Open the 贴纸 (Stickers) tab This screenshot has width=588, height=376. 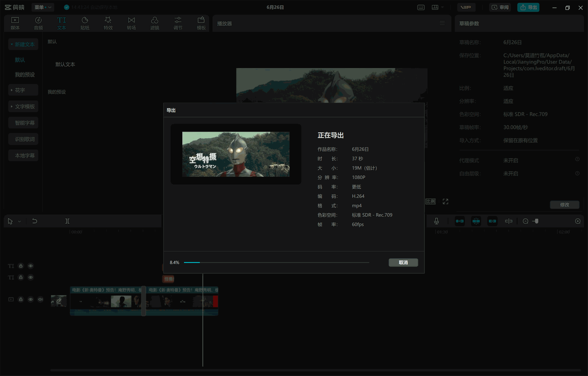point(85,23)
